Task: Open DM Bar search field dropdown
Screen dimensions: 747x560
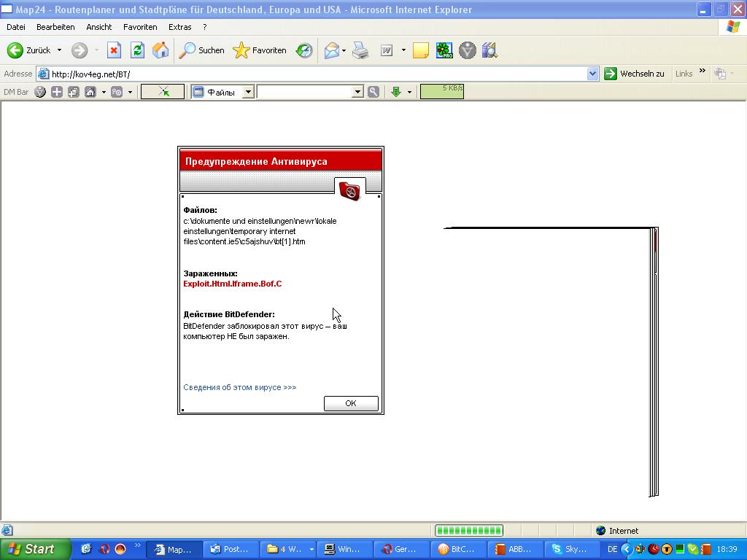Action: [x=357, y=92]
